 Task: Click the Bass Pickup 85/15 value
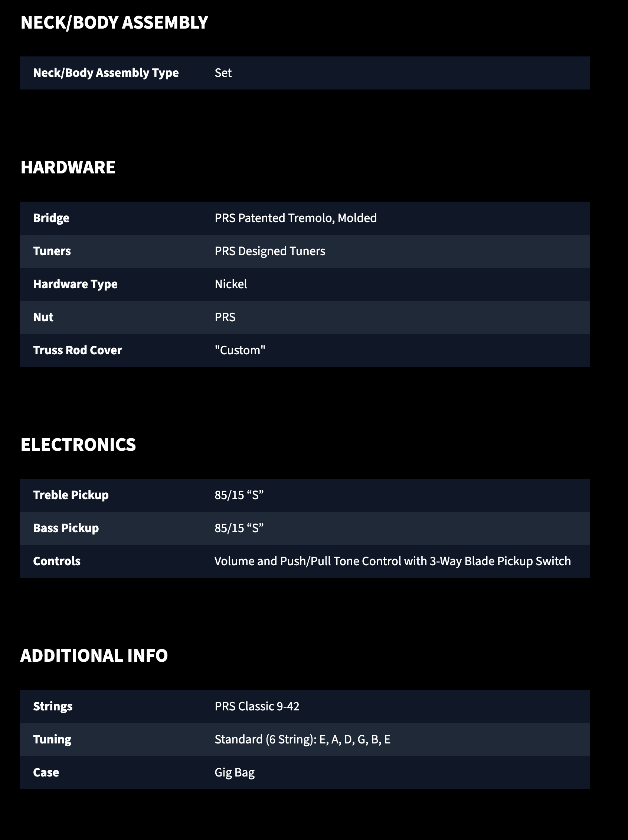(239, 528)
